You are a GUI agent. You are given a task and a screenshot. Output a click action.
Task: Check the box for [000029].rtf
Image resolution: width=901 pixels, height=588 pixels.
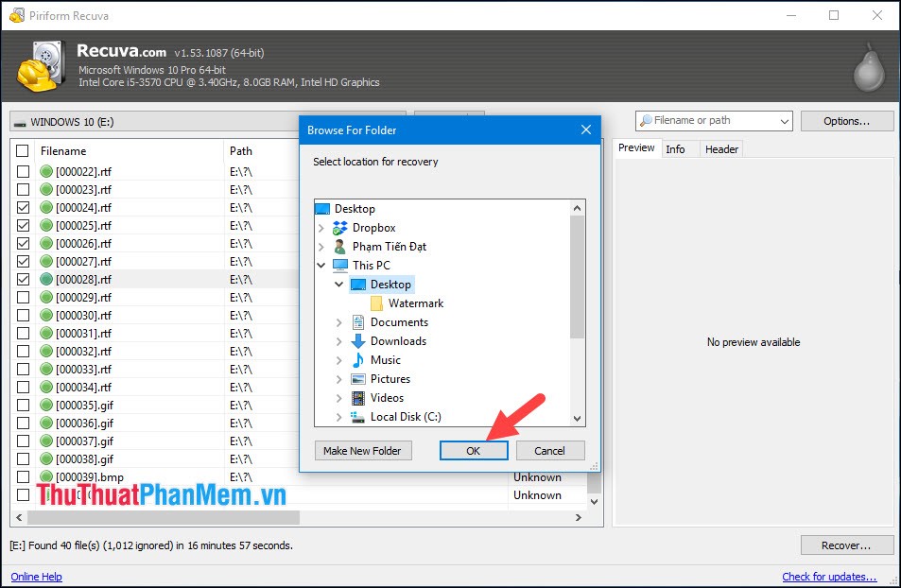[23, 297]
